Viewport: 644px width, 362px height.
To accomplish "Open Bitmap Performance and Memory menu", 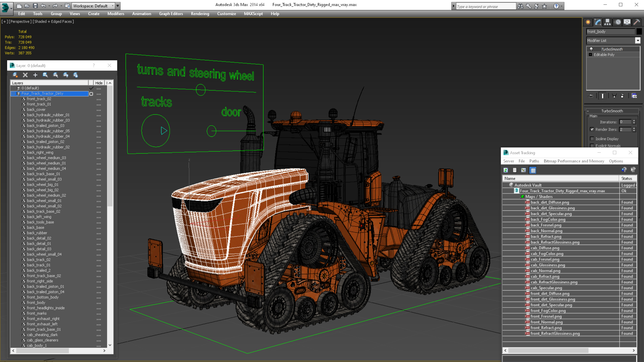I will (x=574, y=161).
